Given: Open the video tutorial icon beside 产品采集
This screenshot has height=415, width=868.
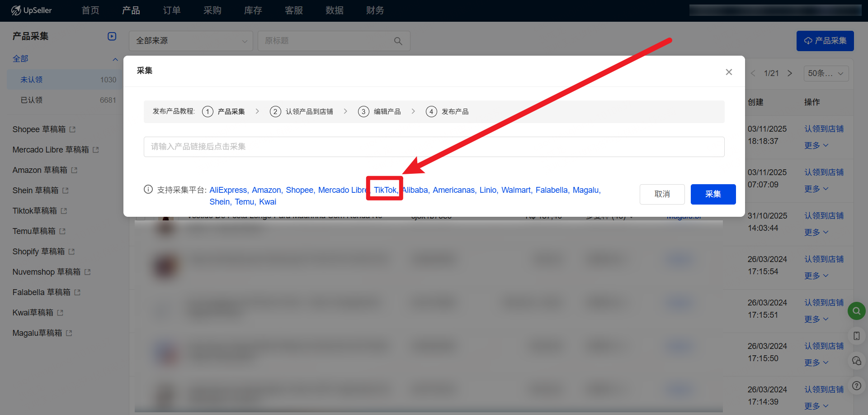Looking at the screenshot, I should click(112, 36).
